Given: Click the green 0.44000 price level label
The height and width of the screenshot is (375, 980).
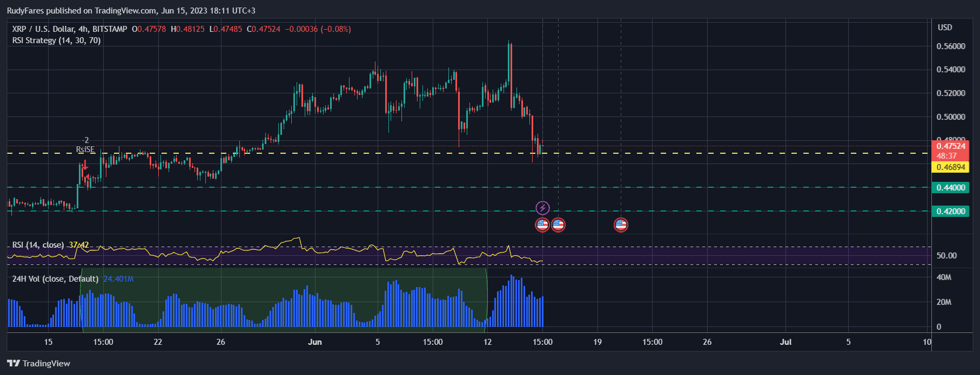Looking at the screenshot, I should pyautogui.click(x=950, y=188).
